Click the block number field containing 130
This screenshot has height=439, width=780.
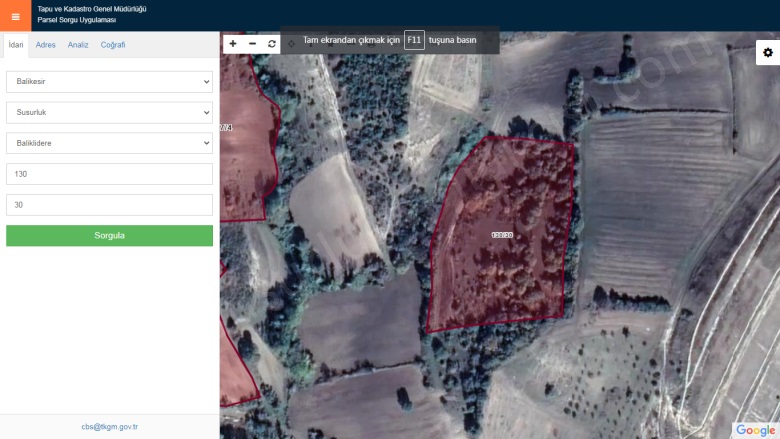pyautogui.click(x=109, y=174)
